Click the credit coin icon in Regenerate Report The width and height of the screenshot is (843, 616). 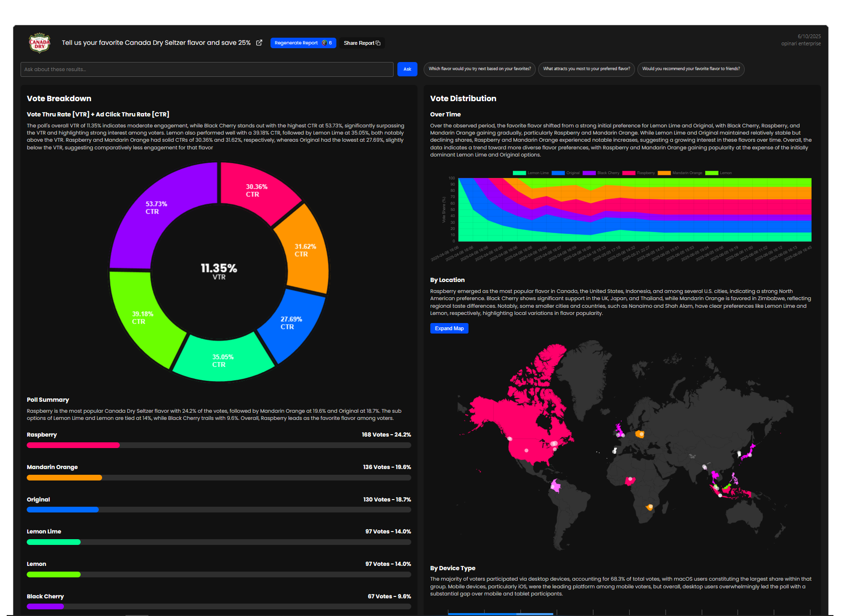[x=324, y=43]
